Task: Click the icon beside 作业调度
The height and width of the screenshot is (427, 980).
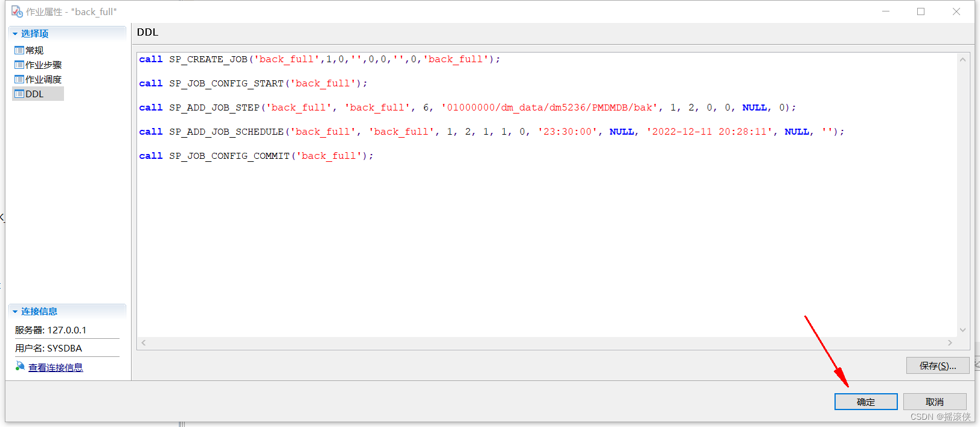Action: [x=19, y=79]
